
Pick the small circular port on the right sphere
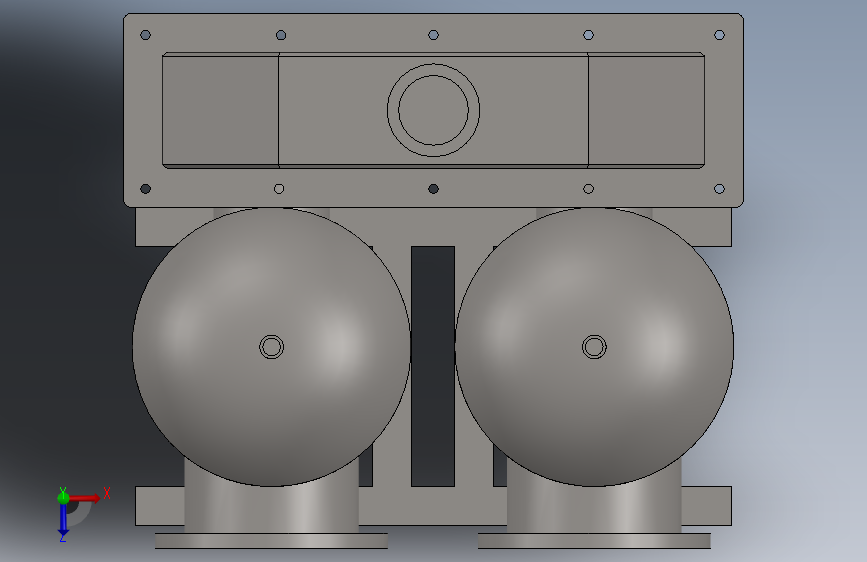pyautogui.click(x=594, y=347)
